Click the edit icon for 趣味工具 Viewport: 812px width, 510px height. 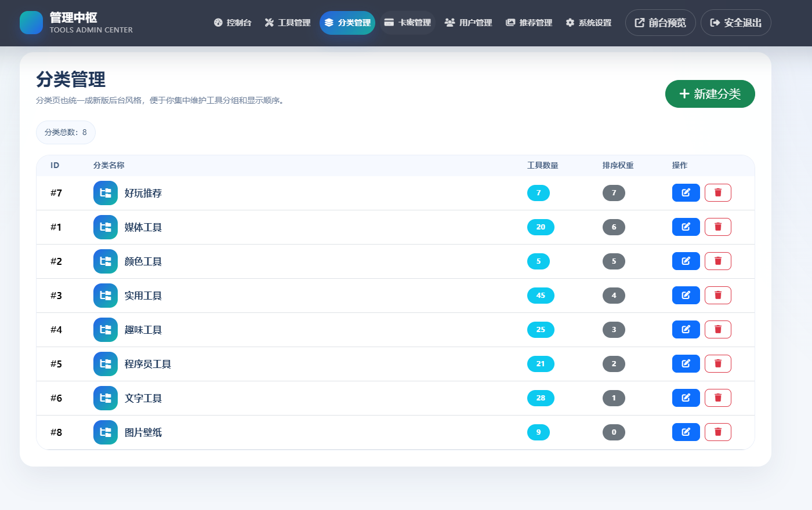coord(686,329)
